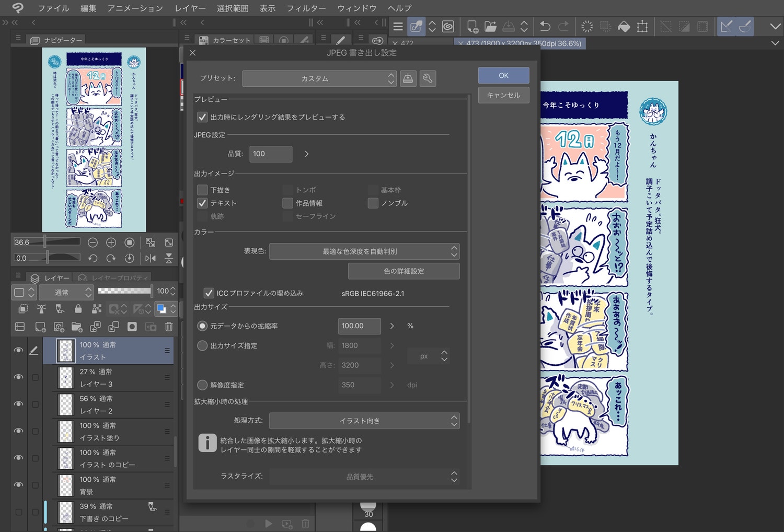Viewport: 784px width, 532px height.
Task: Click the OK button
Action: tap(503, 75)
